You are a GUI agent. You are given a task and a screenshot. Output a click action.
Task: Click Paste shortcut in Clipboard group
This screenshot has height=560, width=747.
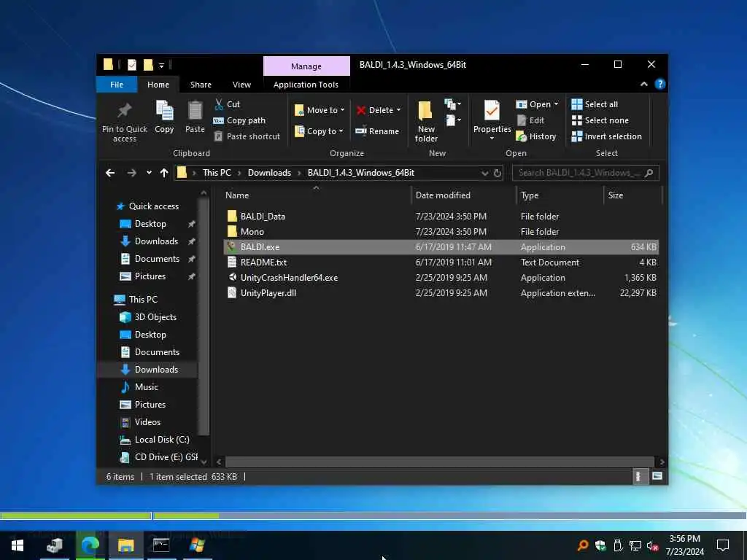pyautogui.click(x=247, y=136)
